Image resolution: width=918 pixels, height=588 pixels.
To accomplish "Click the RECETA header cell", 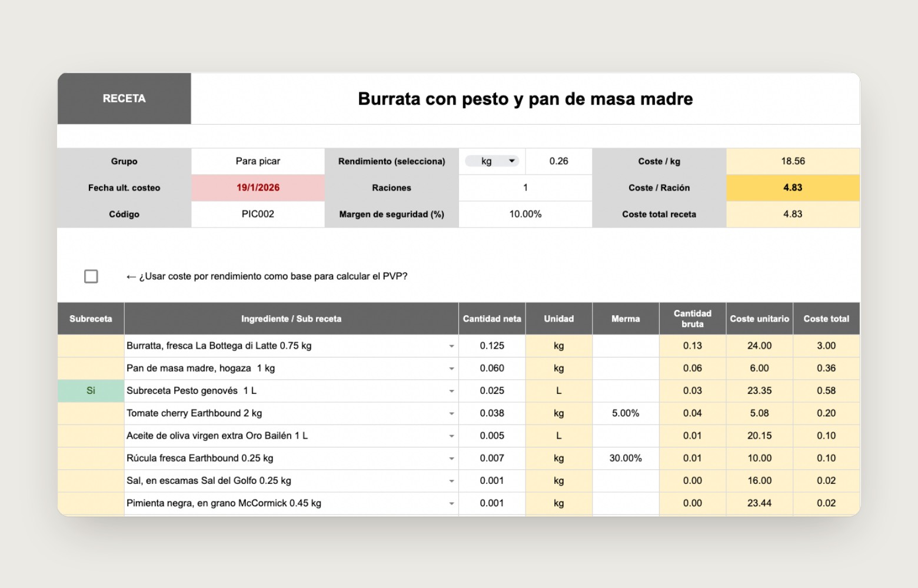I will (x=124, y=98).
